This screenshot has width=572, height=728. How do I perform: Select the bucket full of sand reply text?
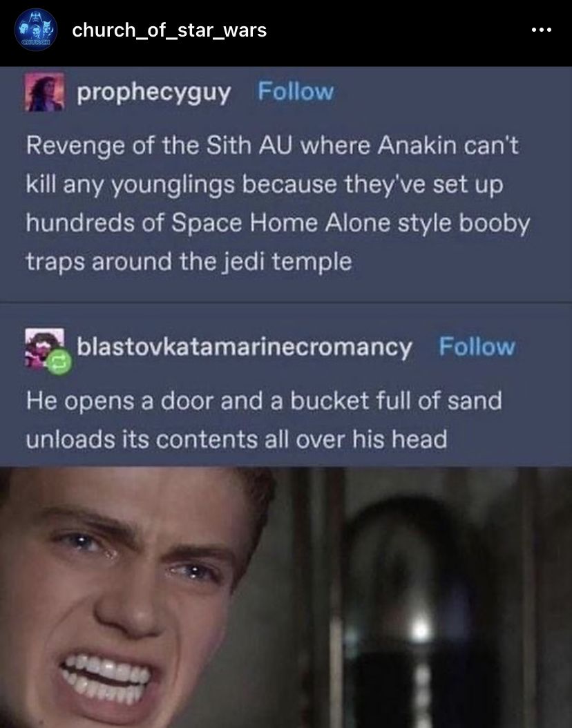click(x=264, y=420)
